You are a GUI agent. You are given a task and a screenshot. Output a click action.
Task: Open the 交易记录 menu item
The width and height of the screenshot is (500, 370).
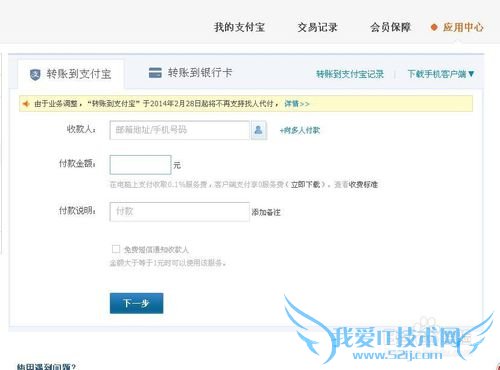pyautogui.click(x=317, y=27)
